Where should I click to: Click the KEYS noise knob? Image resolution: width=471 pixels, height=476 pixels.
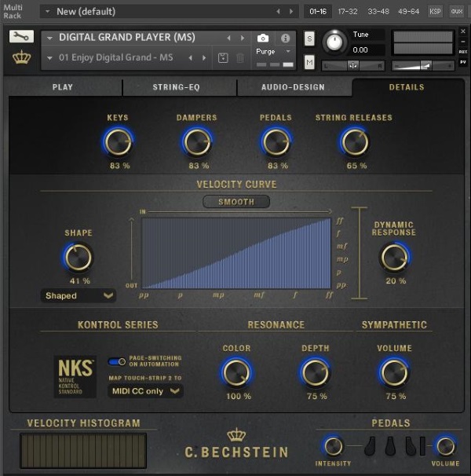[x=118, y=142]
